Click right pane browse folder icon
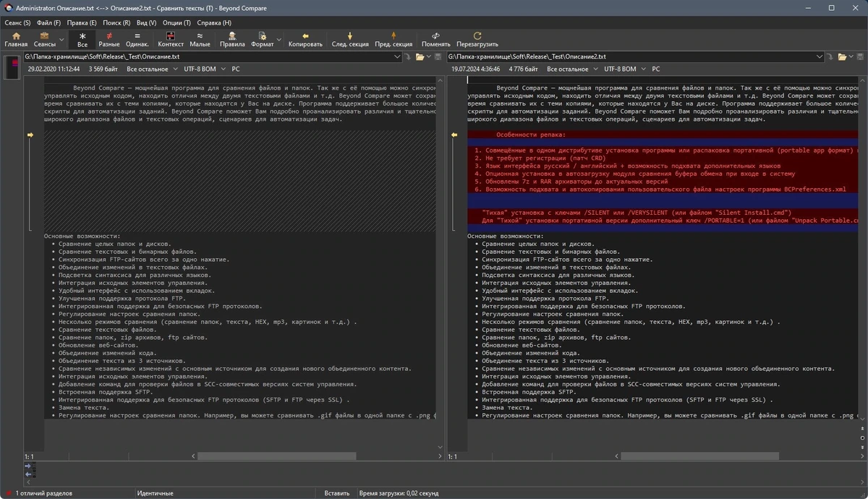The width and height of the screenshot is (868, 499). point(842,56)
